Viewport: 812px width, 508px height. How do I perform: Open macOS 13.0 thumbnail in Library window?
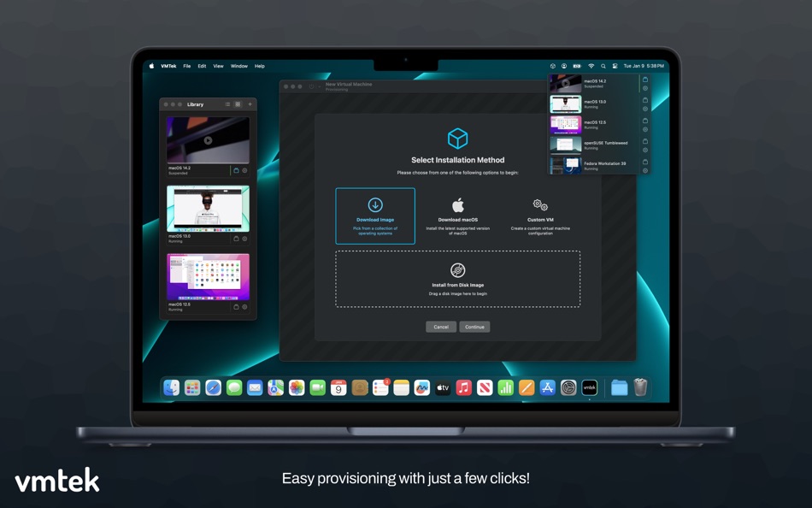(208, 209)
